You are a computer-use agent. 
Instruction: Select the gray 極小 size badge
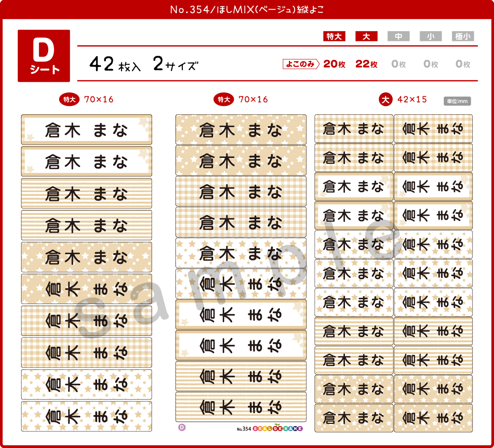[463, 36]
